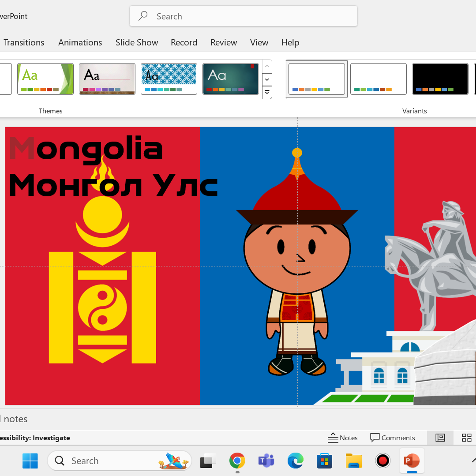The height and width of the screenshot is (476, 476).
Task: Open the Notes pane button
Action: [x=343, y=438]
